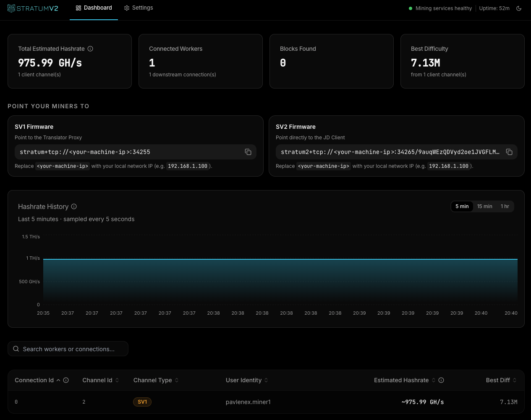Click the workers search input field
Image resolution: width=531 pixels, height=420 pixels.
coord(68,349)
